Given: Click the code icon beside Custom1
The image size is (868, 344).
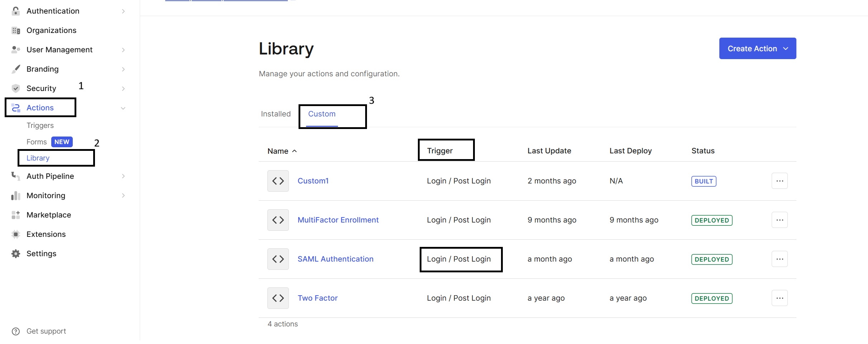Looking at the screenshot, I should click(x=278, y=181).
